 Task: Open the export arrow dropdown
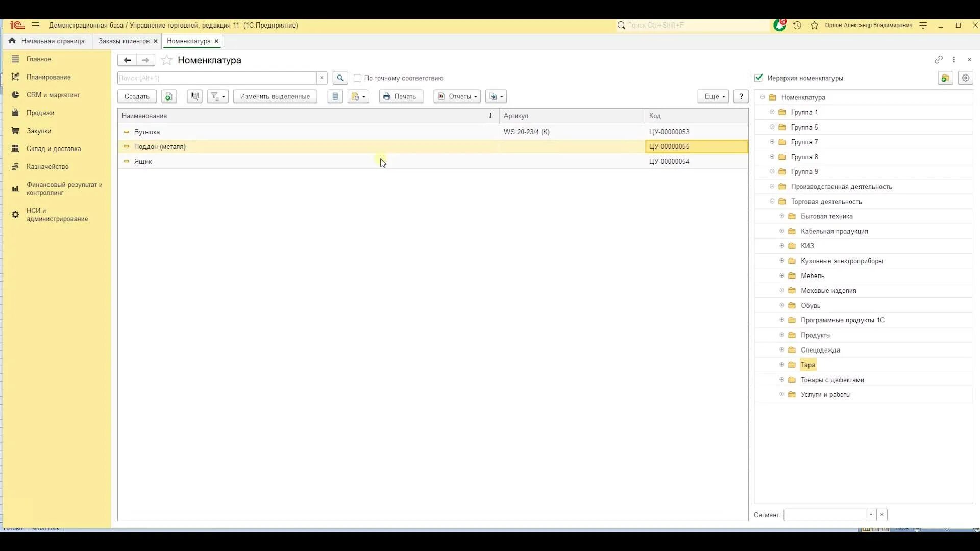pos(496,96)
